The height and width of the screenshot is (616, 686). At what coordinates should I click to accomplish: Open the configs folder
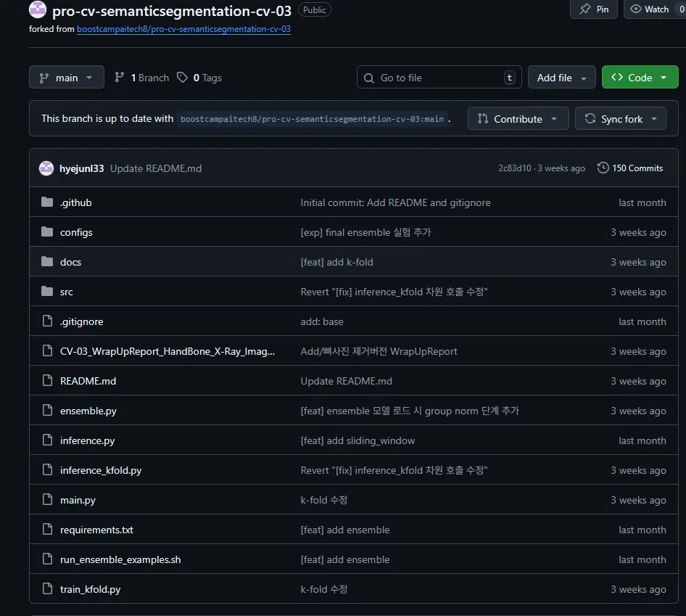[76, 232]
